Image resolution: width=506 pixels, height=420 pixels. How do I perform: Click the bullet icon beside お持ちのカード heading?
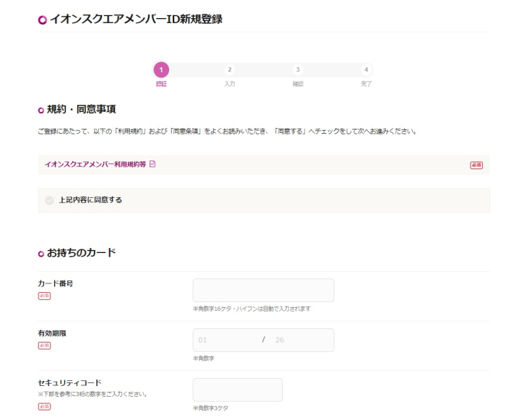point(41,253)
